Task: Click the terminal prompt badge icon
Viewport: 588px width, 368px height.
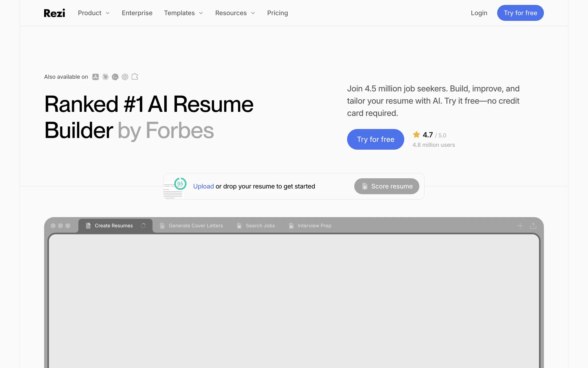Action: pos(115,77)
